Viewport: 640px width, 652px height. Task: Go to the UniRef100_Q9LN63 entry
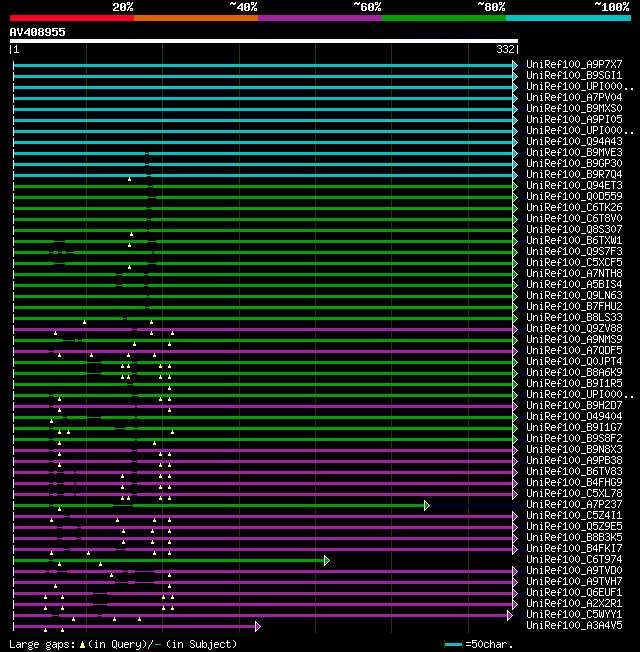pyautogui.click(x=574, y=295)
